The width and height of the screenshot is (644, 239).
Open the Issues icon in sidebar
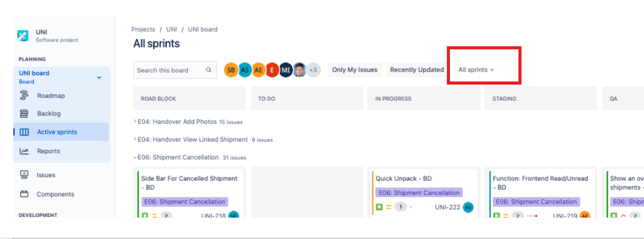click(x=24, y=174)
